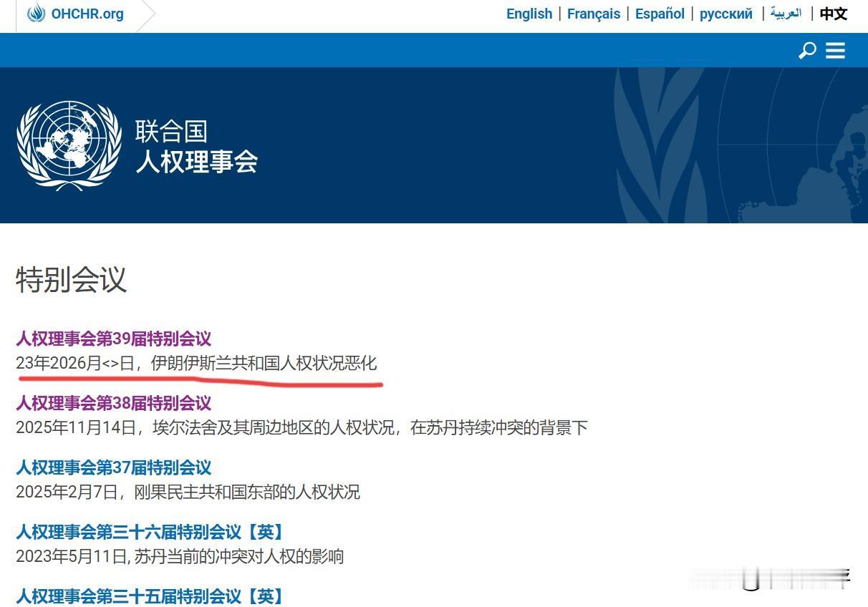Click the 联合国 人权理事会 banner title
Image resolution: width=868 pixels, height=607 pixels.
pos(196,146)
